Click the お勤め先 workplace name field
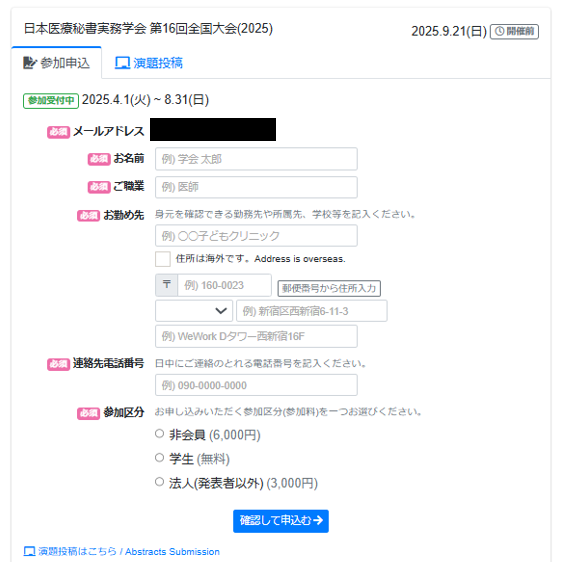 tap(256, 236)
